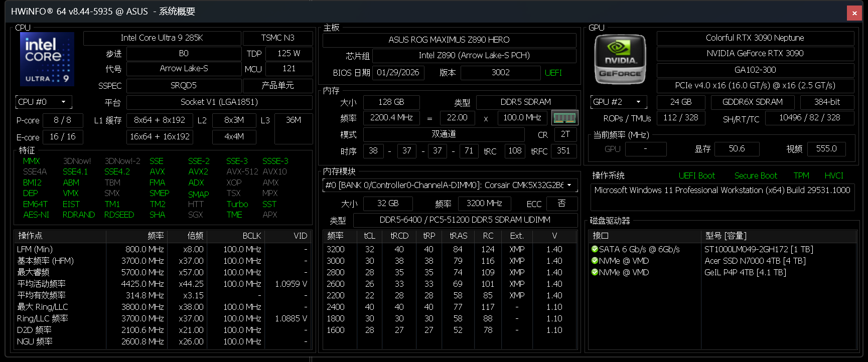The image size is (868, 362).
Task: Click the green status icon for Acer SSD N7000 row
Action: [x=595, y=261]
